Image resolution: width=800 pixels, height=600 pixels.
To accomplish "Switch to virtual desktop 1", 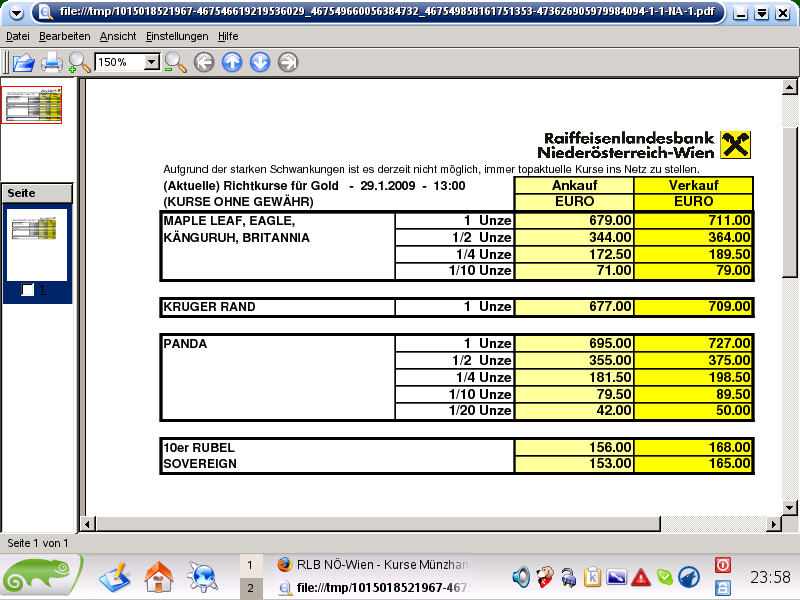I will tap(251, 565).
